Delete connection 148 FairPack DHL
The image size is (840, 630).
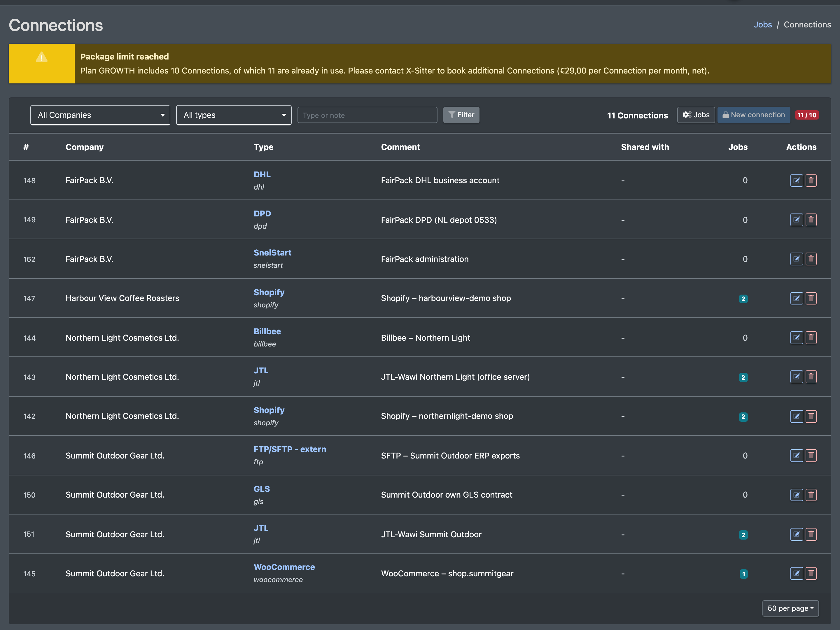coord(811,180)
